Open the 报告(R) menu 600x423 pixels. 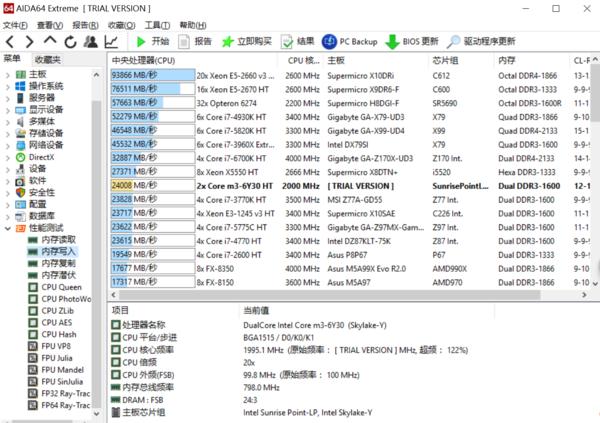85,25
